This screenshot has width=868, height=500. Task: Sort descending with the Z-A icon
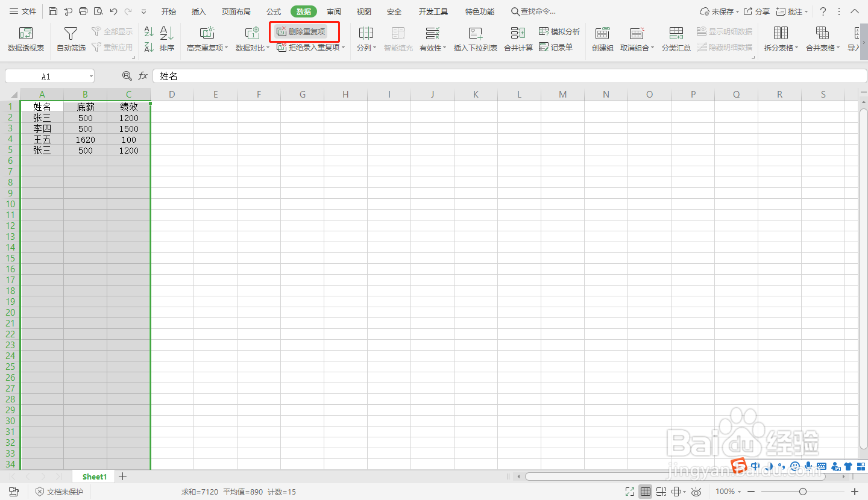(x=149, y=47)
